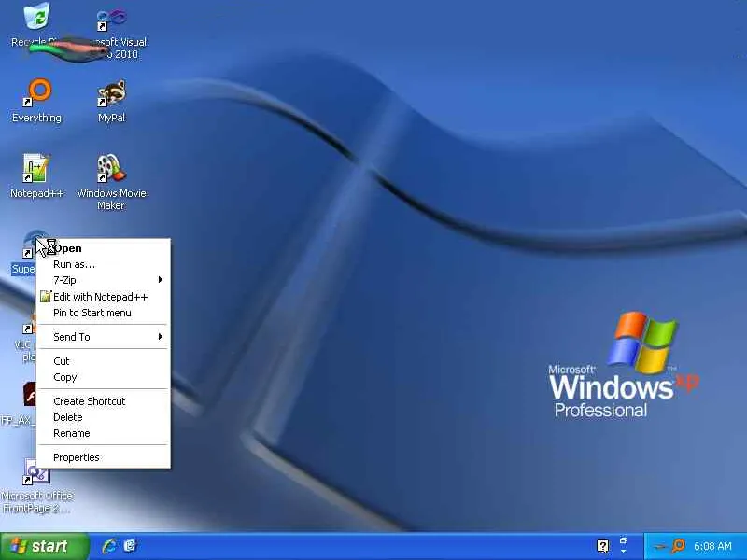Click the Notepad++ icon in context menu
The width and height of the screenshot is (747, 560).
pyautogui.click(x=45, y=297)
